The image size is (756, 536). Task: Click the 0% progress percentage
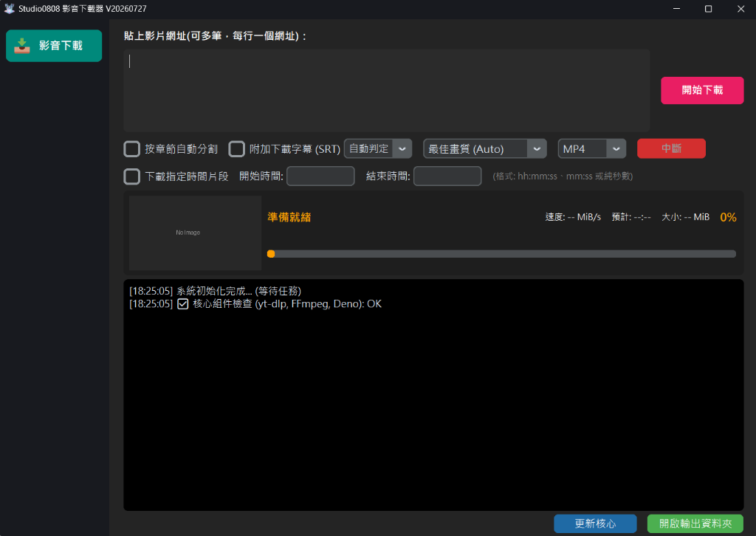coord(728,217)
